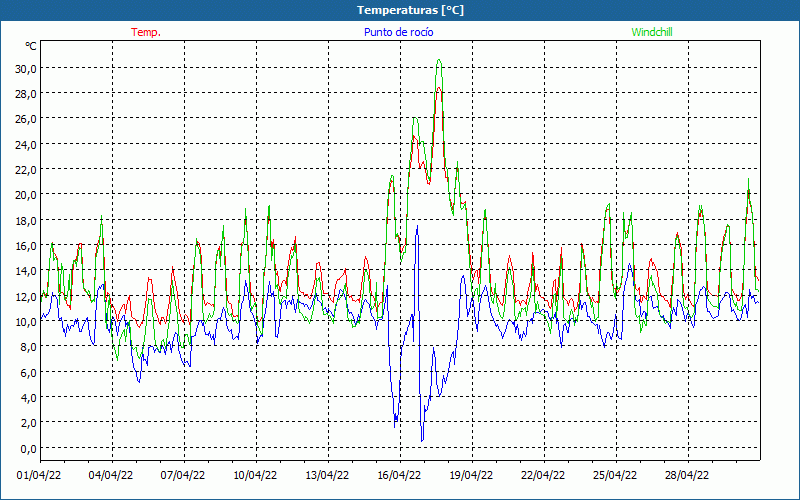Click the green 'Windchill' legend label
Image resolution: width=800 pixels, height=500 pixels.
click(x=652, y=32)
